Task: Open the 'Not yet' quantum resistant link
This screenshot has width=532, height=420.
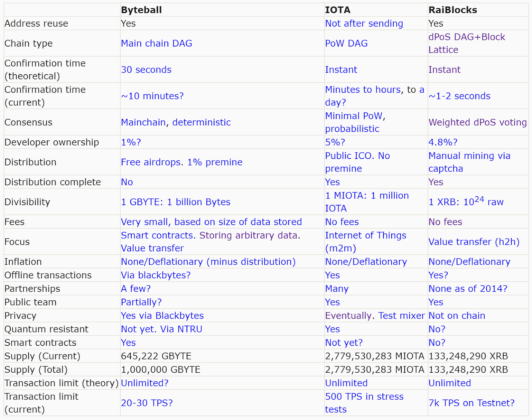Action: (137, 329)
